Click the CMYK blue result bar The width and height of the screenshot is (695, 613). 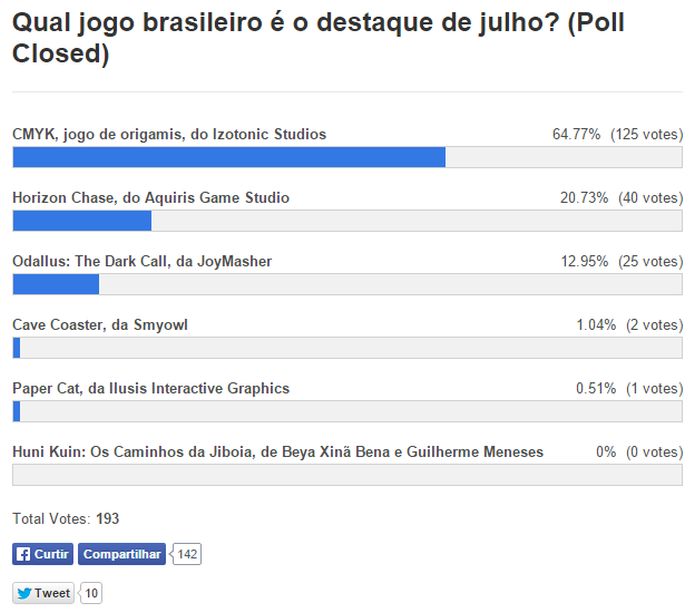pyautogui.click(x=228, y=157)
